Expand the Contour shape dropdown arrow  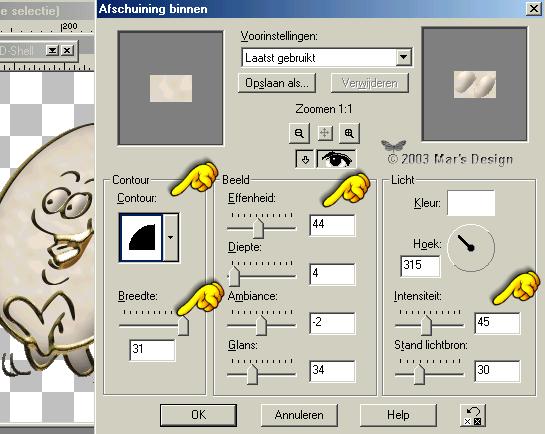pos(170,237)
